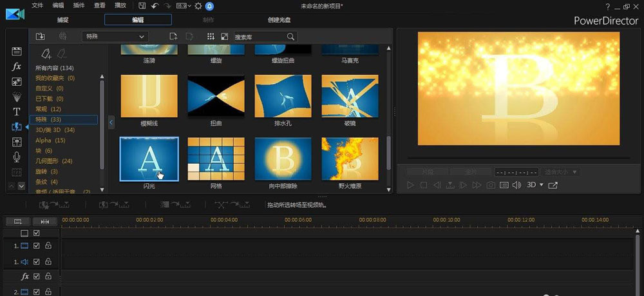Open preferences gear icon
Viewport: 644px width, 296px height.
click(198, 6)
